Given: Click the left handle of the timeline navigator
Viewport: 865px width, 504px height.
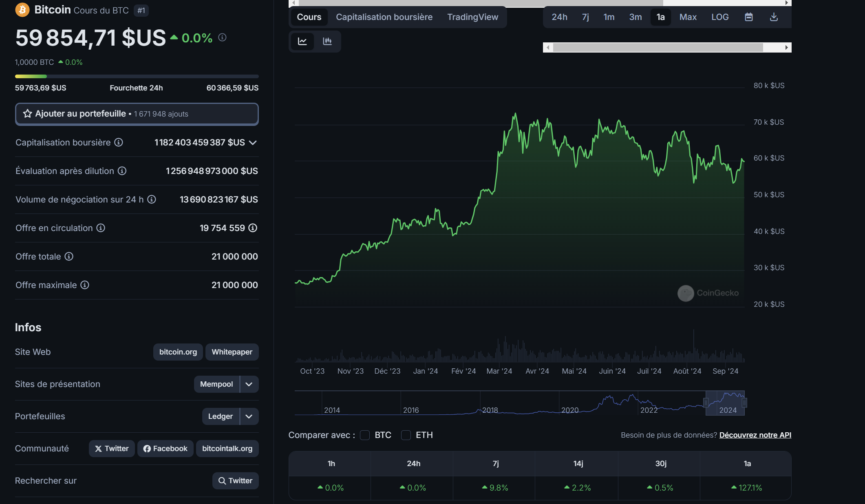Looking at the screenshot, I should coord(706,403).
